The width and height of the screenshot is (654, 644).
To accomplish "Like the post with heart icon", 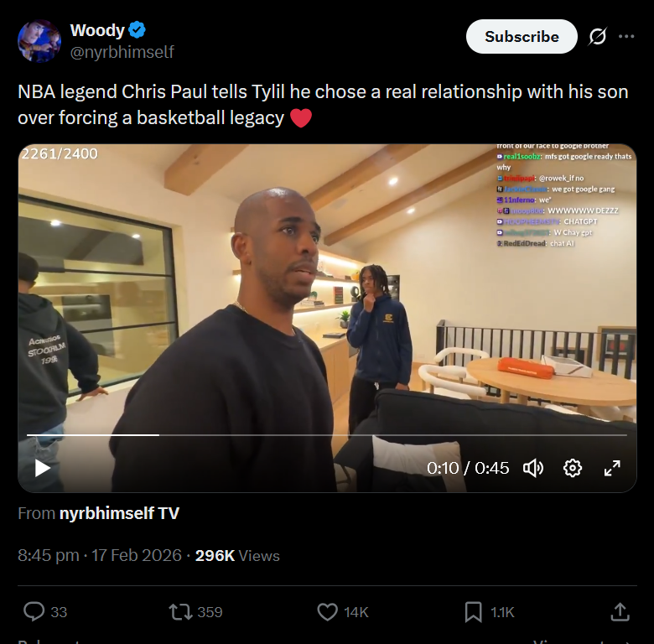I will pyautogui.click(x=327, y=612).
